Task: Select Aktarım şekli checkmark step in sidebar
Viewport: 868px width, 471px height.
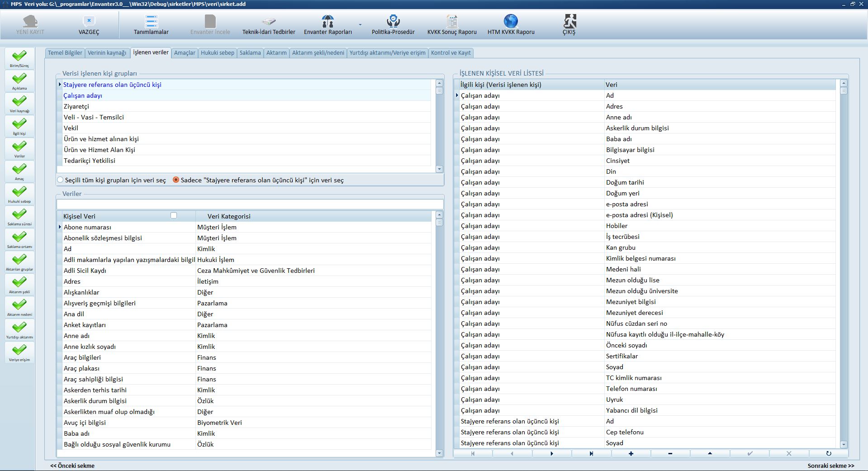Action: point(19,285)
